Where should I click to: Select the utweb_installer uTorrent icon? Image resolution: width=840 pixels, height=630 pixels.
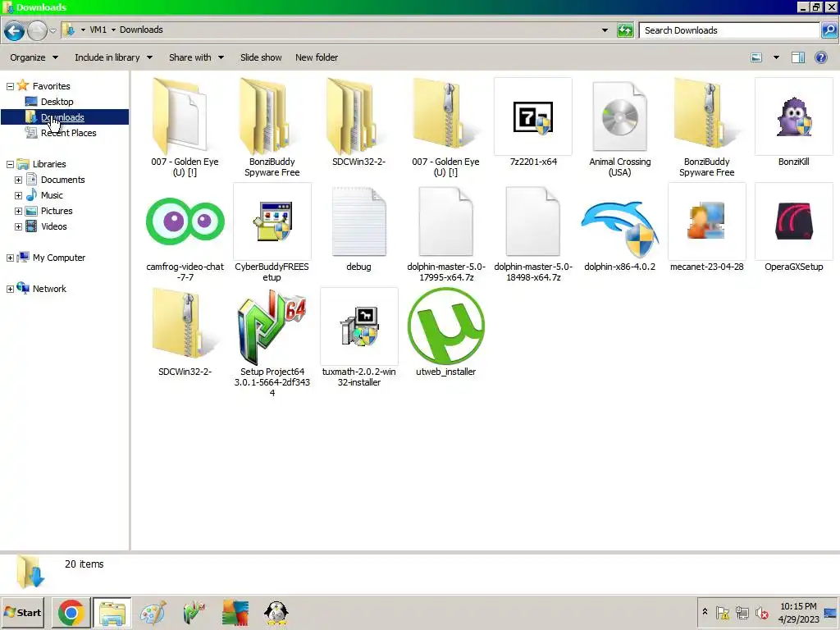[445, 326]
